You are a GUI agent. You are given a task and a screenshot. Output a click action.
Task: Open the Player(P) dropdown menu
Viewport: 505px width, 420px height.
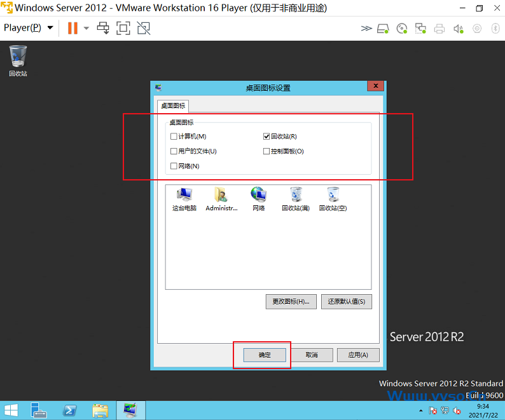[x=28, y=28]
